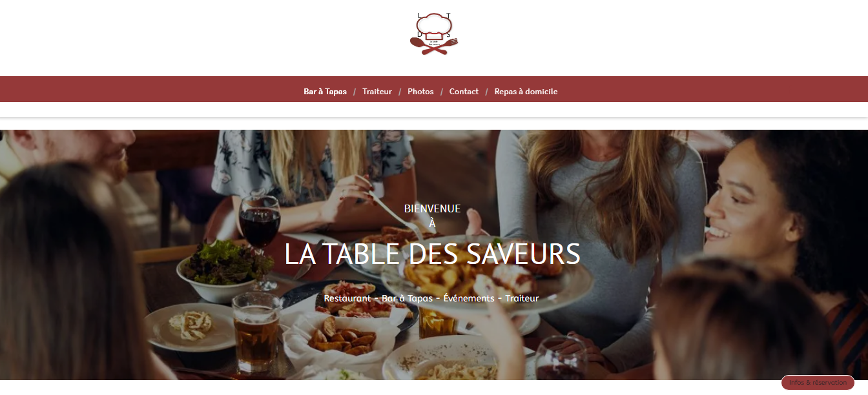The height and width of the screenshot is (395, 868).
Task: Go to the Traiteur page
Action: point(377,92)
